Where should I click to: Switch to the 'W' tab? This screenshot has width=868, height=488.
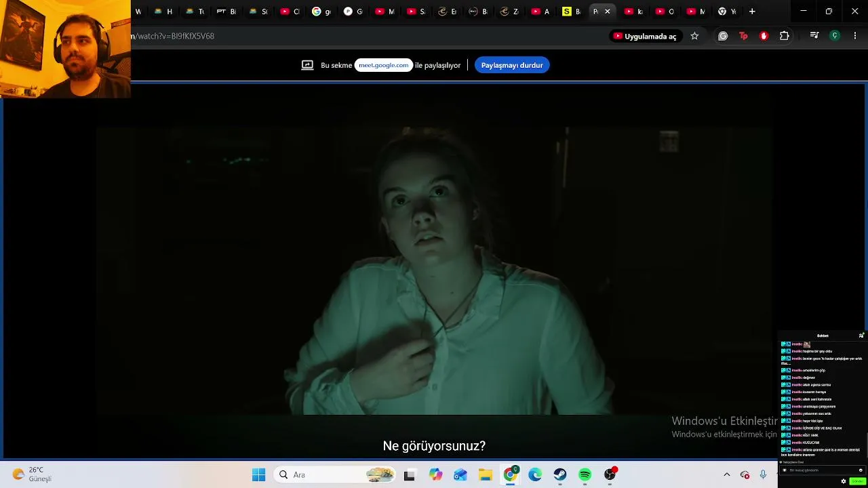tap(140, 12)
